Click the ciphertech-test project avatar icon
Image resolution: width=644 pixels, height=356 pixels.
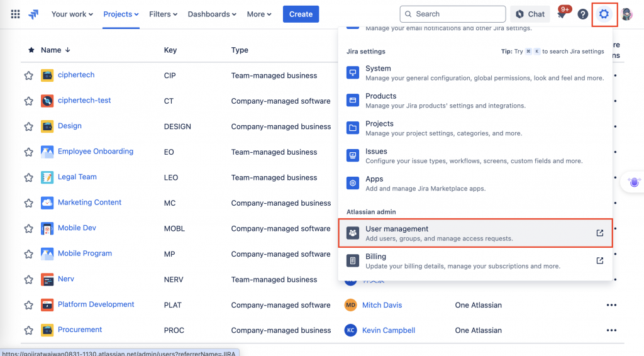coord(47,101)
